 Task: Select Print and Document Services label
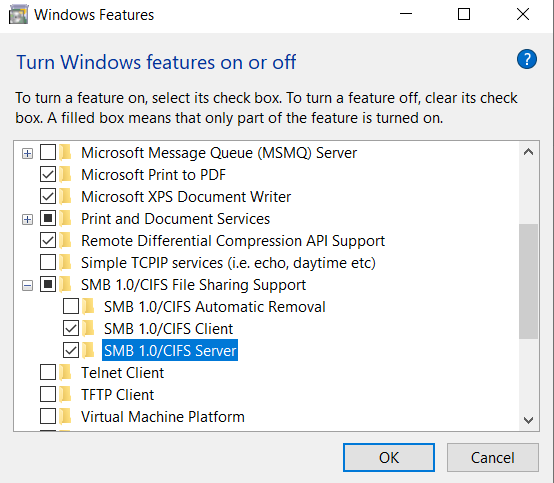pyautogui.click(x=176, y=219)
